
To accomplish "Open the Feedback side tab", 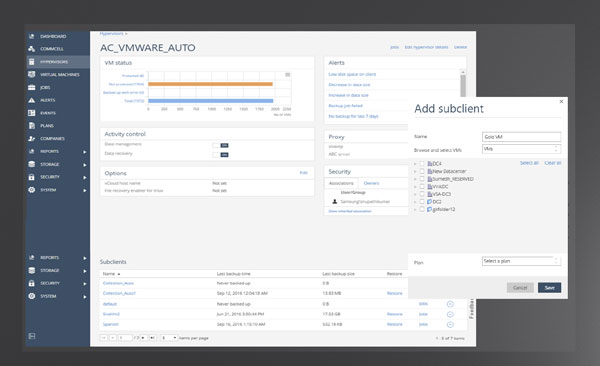I will click(471, 309).
